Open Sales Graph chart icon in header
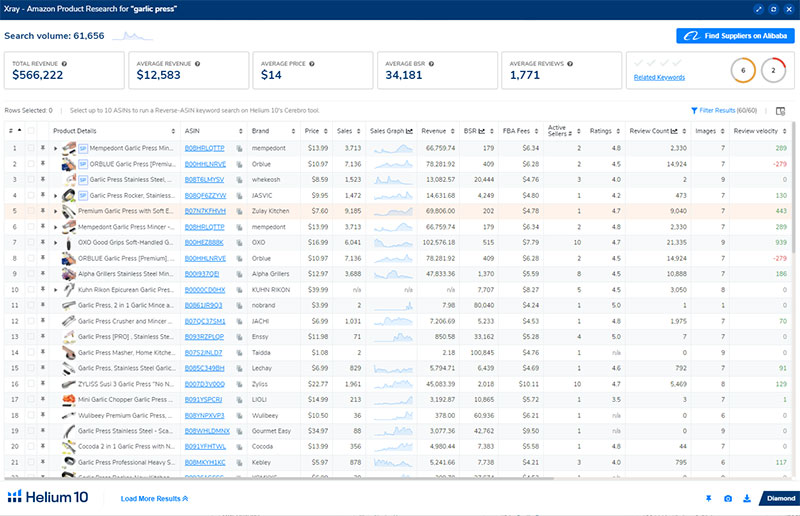Viewport: 800px width, 516px height. 409,131
